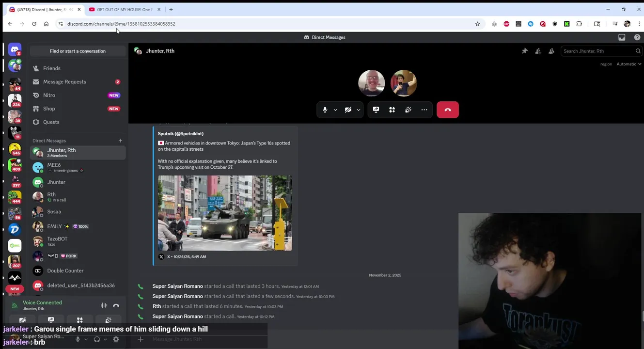Open Nitro page
This screenshot has height=349, width=644.
78,95
